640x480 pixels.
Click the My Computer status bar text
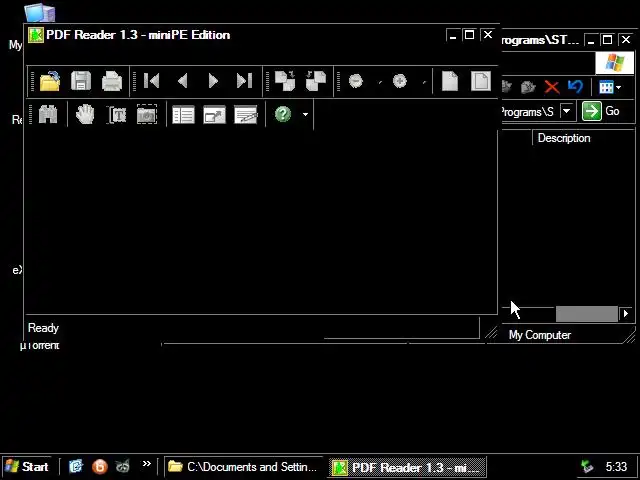click(540, 335)
